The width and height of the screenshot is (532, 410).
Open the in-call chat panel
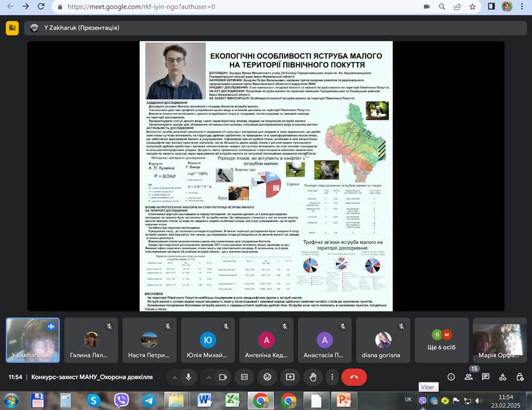click(x=486, y=377)
